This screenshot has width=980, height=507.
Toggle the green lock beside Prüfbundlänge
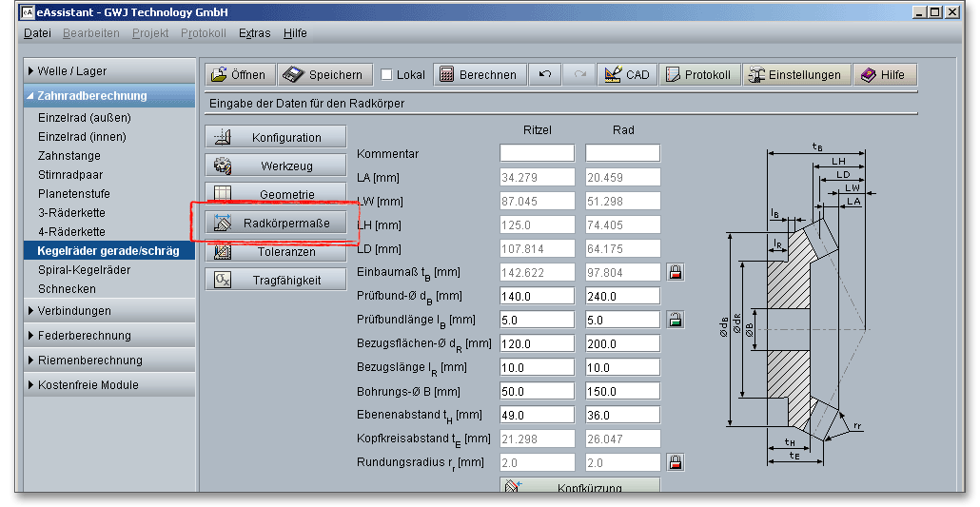(676, 320)
